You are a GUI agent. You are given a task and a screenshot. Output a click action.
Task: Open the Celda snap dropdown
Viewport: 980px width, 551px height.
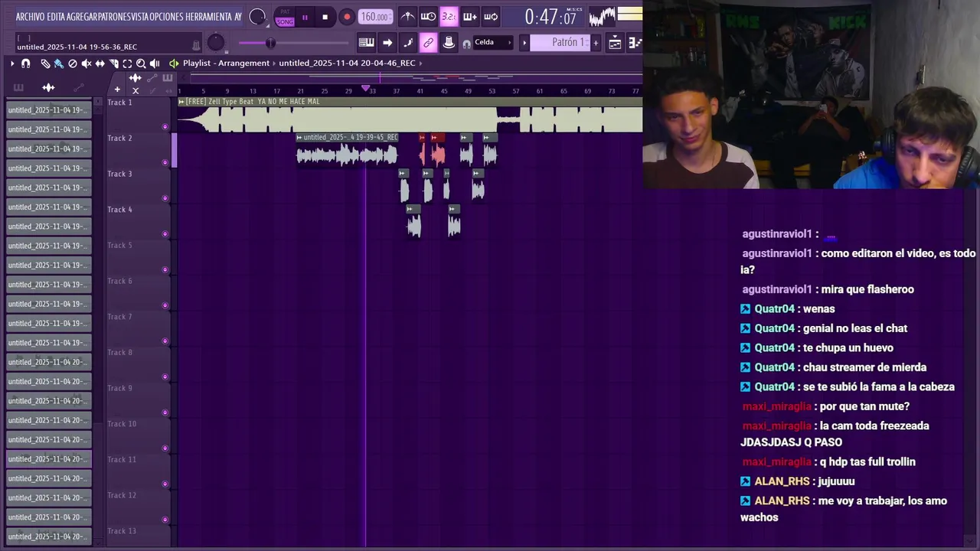click(493, 43)
